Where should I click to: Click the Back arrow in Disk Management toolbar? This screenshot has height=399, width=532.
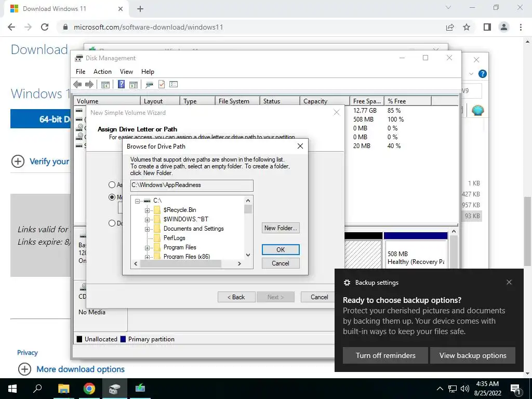pos(77,85)
